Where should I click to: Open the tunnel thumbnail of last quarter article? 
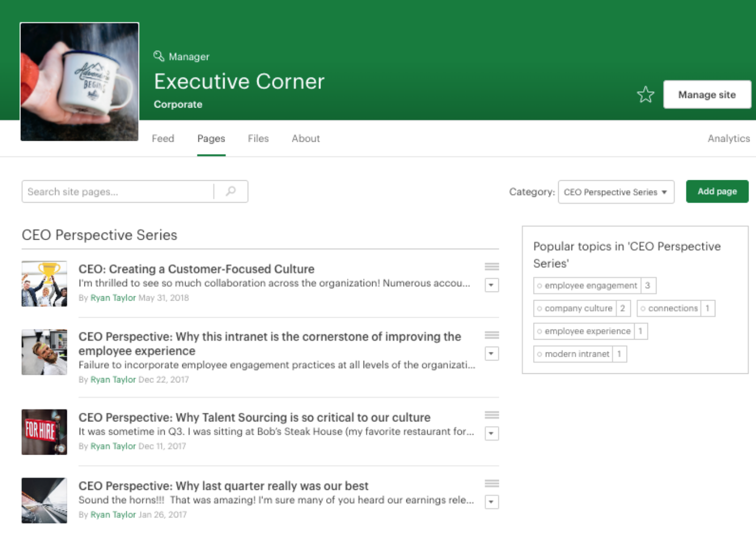click(44, 501)
